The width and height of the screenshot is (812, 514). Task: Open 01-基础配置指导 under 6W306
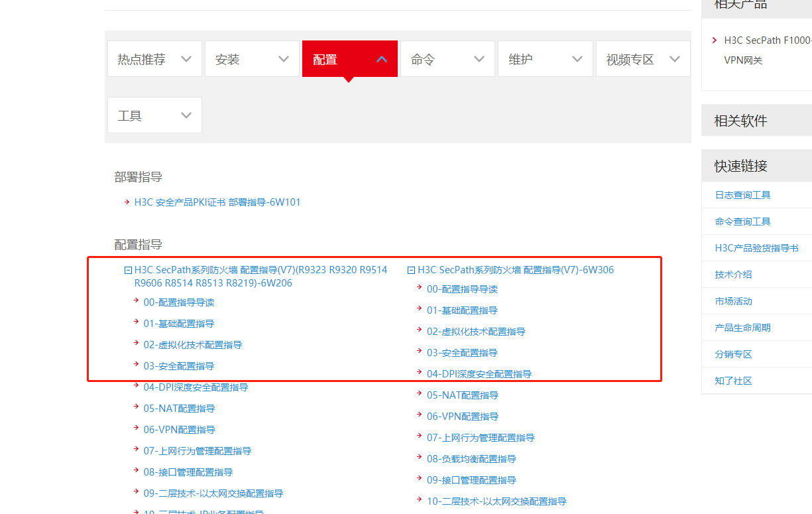pyautogui.click(x=462, y=310)
